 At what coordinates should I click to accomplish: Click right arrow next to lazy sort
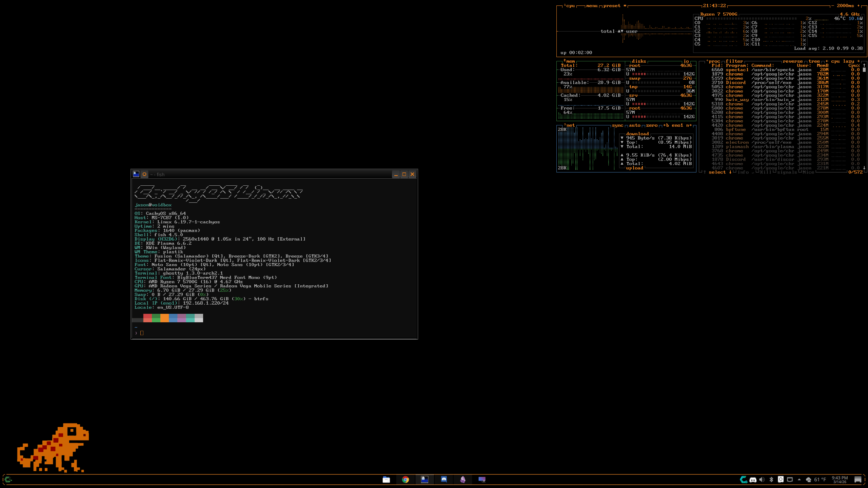858,61
